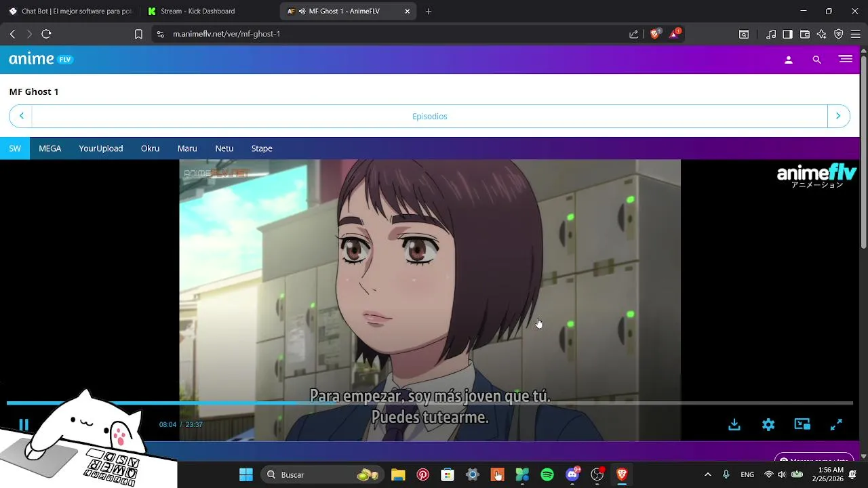Screen dimensions: 868x488
Task: Share the page via share icon
Action: [x=633, y=34]
